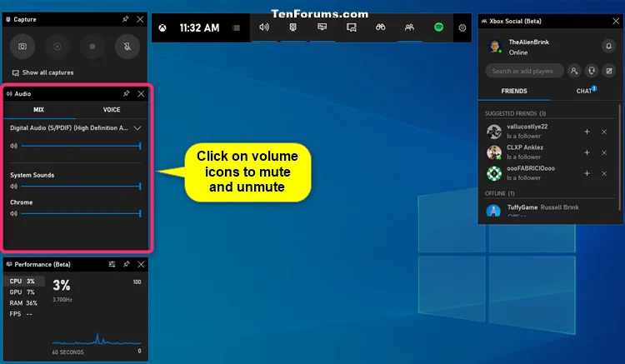Add CLXP Anklez as friend
The height and width of the screenshot is (364, 625).
tap(587, 152)
